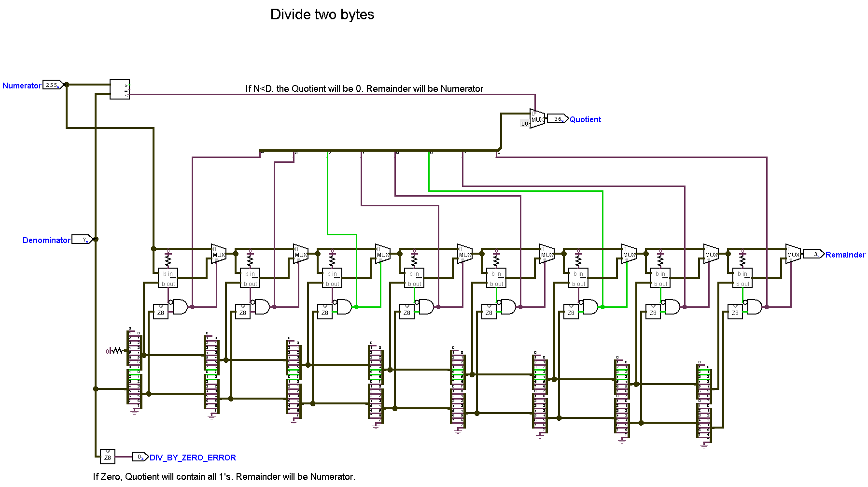This screenshot has height=487, width=868.
Task: Click the Divide two bytes title text
Action: [322, 14]
